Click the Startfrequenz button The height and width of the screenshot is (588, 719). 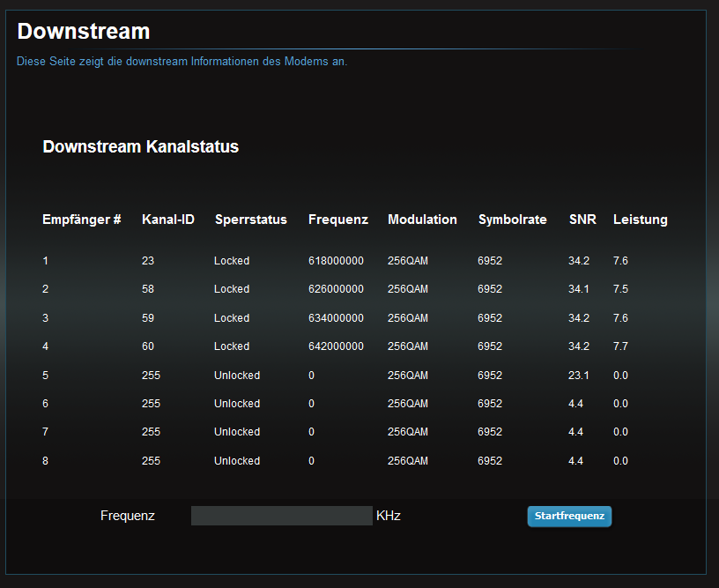pyautogui.click(x=569, y=517)
